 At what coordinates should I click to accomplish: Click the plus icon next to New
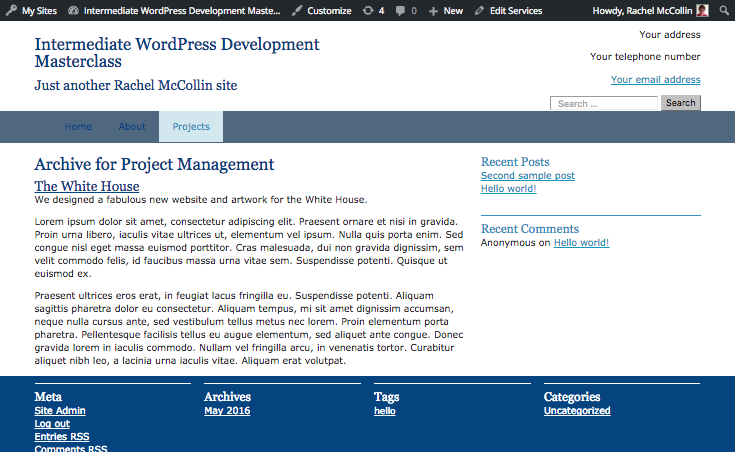click(433, 11)
